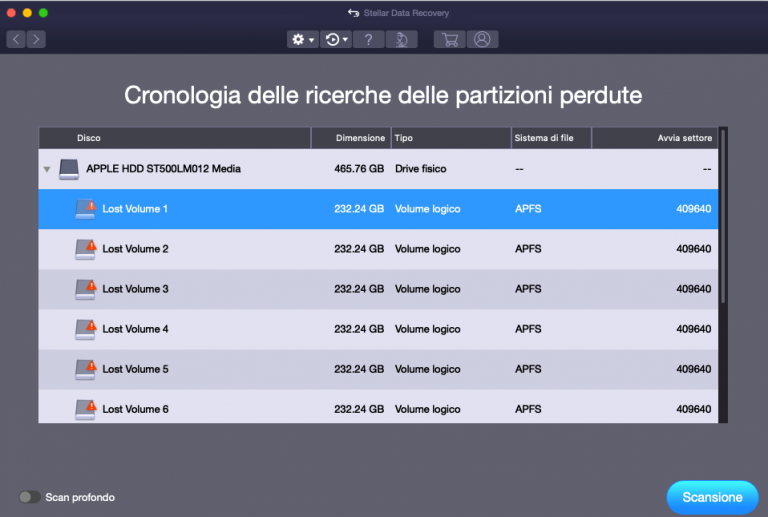This screenshot has height=517, width=768.
Task: Sort by the Dimensione column header
Action: click(351, 138)
